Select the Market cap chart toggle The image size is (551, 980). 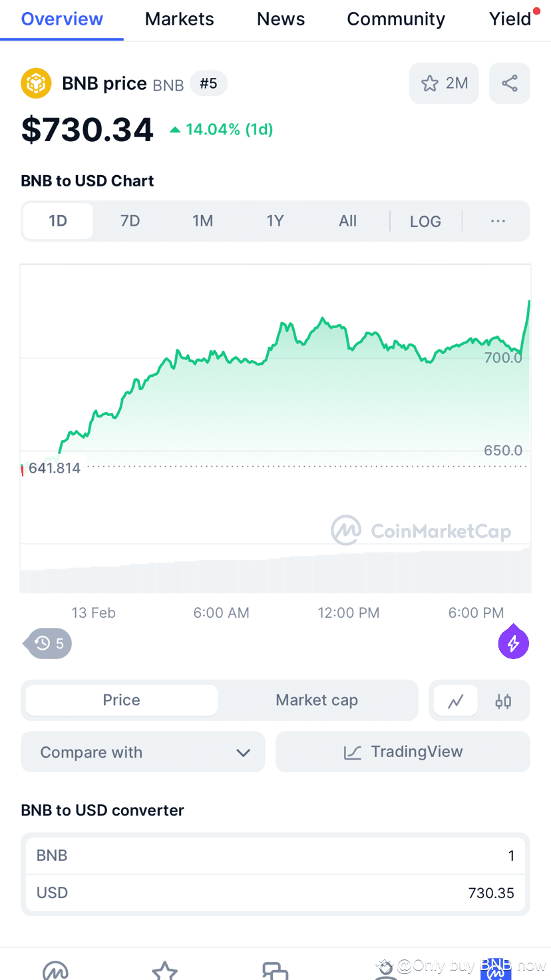pos(317,700)
